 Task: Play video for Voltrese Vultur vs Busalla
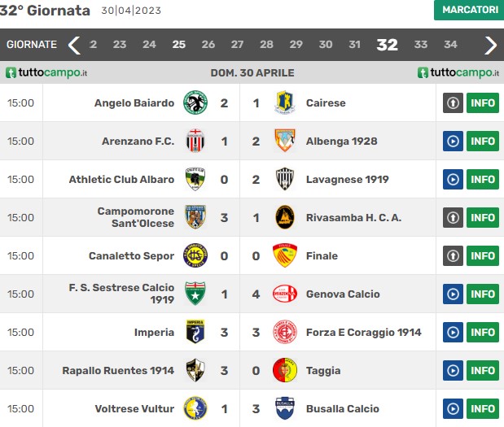(453, 408)
